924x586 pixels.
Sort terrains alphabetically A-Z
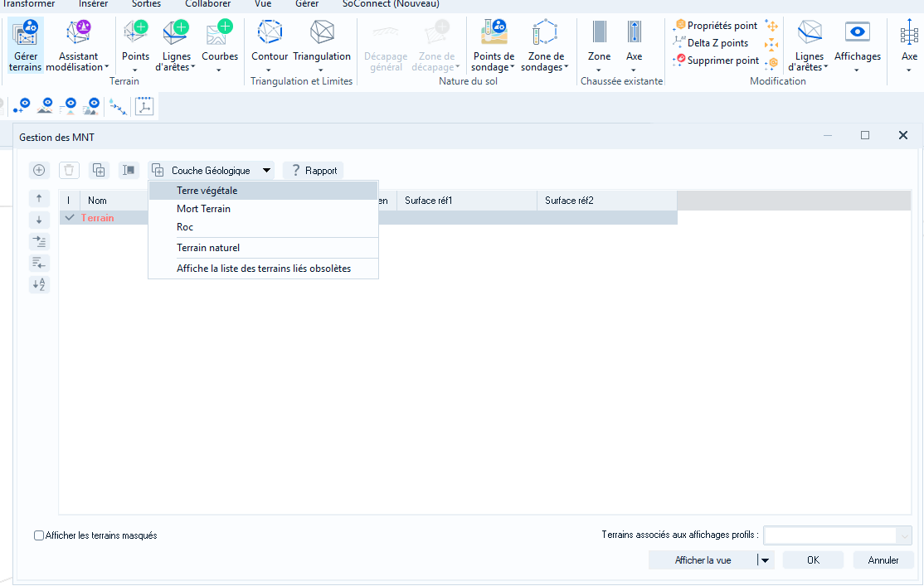[x=39, y=284]
